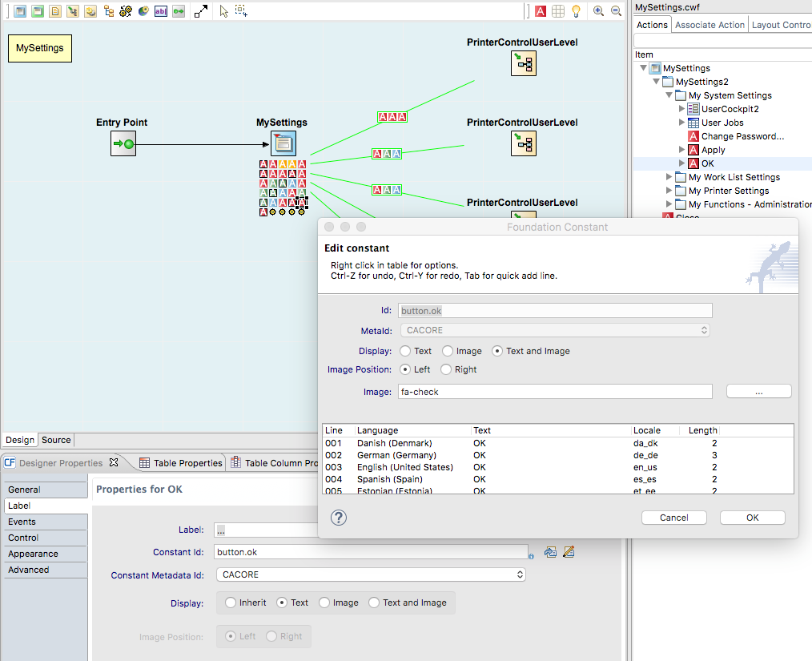Expand the Apply tree node
This screenshot has height=661, width=812.
point(681,149)
